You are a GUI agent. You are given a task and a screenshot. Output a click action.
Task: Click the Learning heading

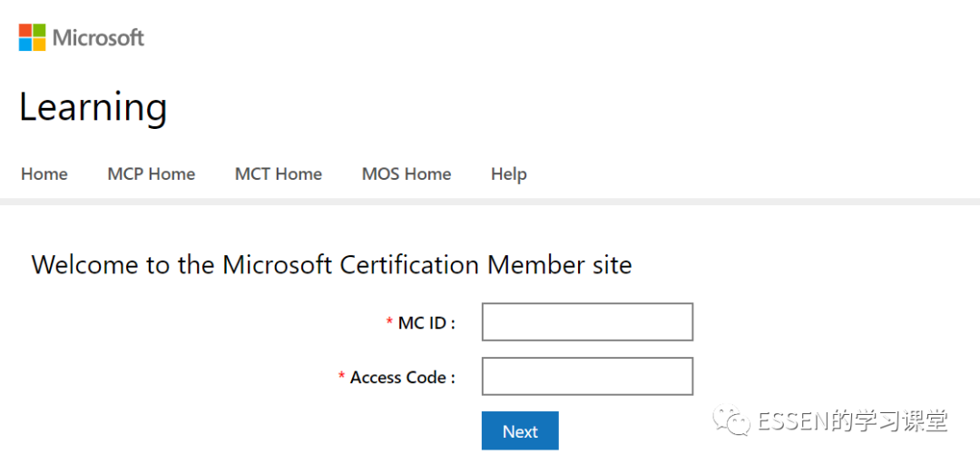(93, 106)
